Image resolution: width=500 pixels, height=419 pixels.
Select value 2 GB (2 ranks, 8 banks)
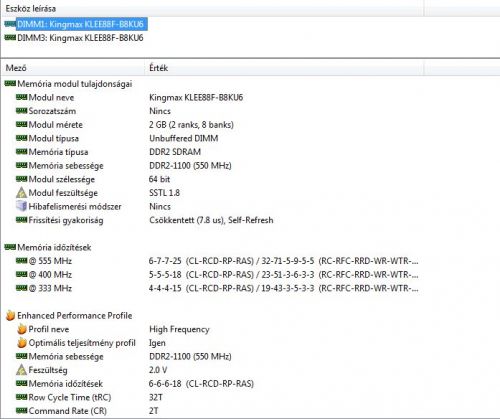point(191,125)
